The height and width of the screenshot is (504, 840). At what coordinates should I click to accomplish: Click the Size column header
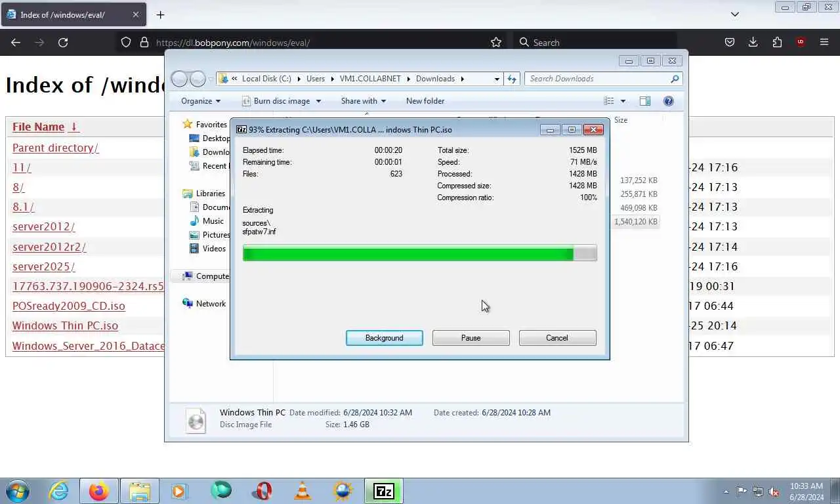click(x=621, y=120)
